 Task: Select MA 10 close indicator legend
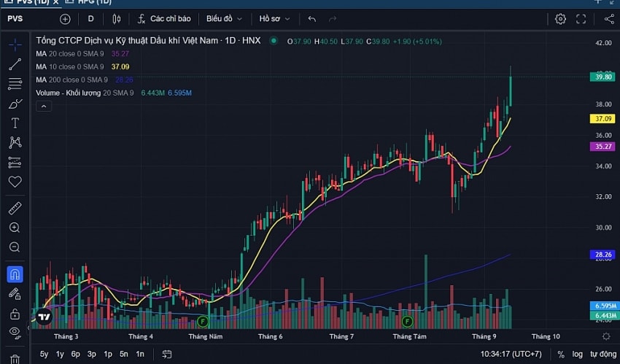click(82, 67)
